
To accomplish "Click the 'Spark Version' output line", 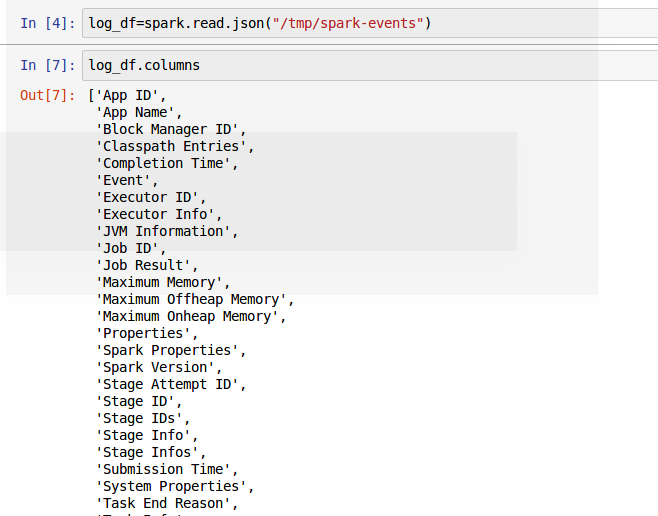I will coord(159,367).
